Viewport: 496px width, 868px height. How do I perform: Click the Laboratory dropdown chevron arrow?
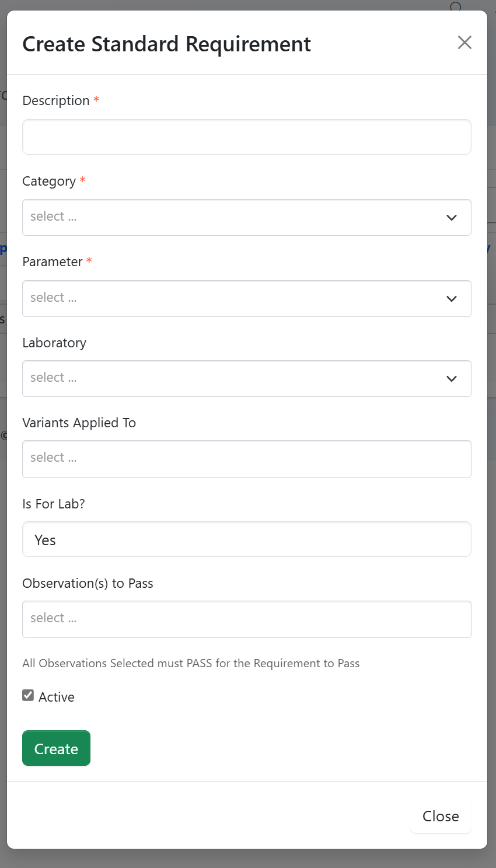click(x=451, y=379)
